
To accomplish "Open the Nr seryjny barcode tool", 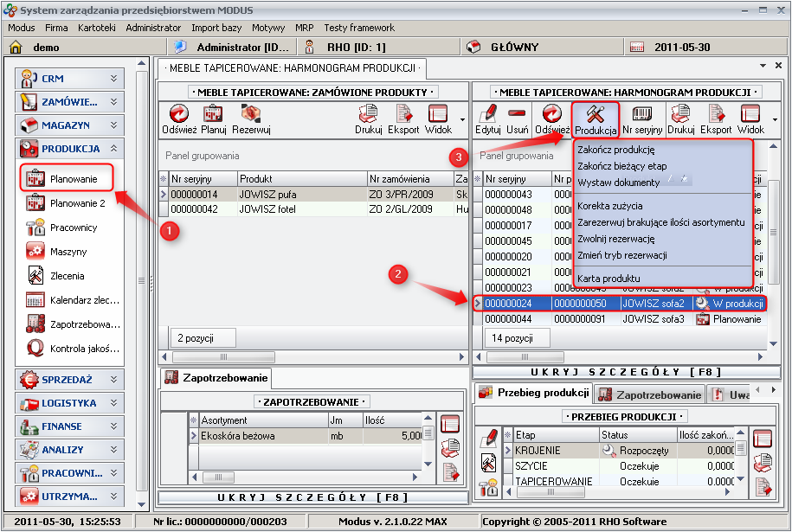I will [x=642, y=120].
